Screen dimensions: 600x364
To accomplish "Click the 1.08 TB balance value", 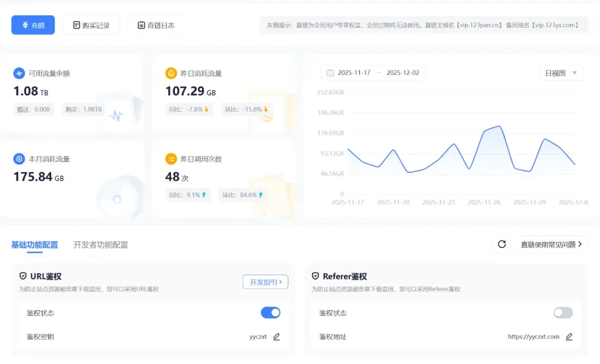I will coord(31,92).
